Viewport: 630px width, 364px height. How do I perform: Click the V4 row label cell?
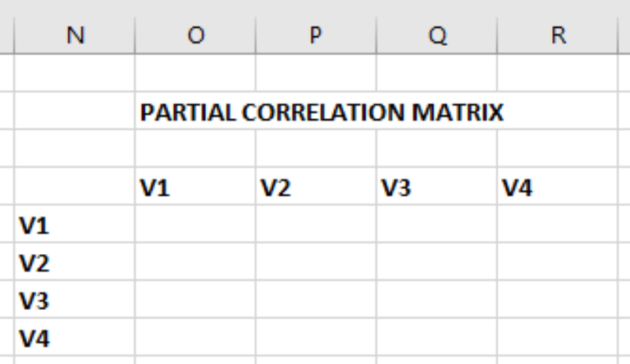coord(75,337)
